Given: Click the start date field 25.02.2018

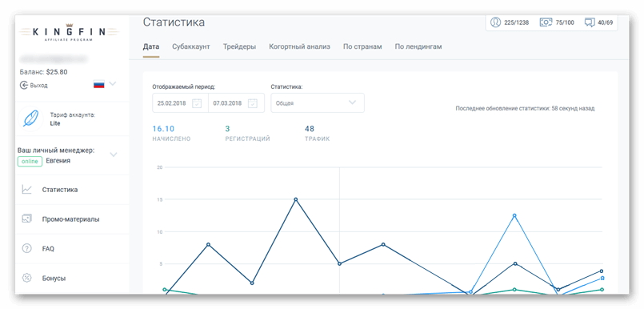Looking at the screenshot, I should 180,103.
